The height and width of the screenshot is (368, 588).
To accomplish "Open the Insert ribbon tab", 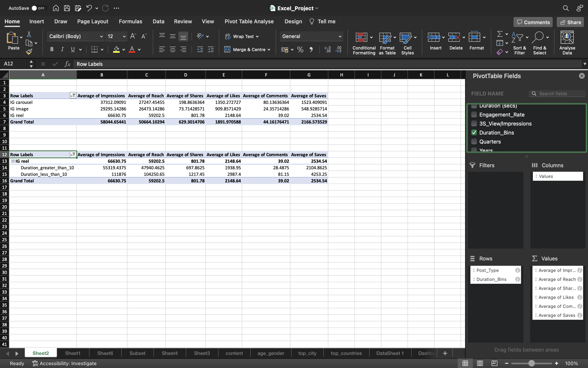I will pyautogui.click(x=37, y=21).
